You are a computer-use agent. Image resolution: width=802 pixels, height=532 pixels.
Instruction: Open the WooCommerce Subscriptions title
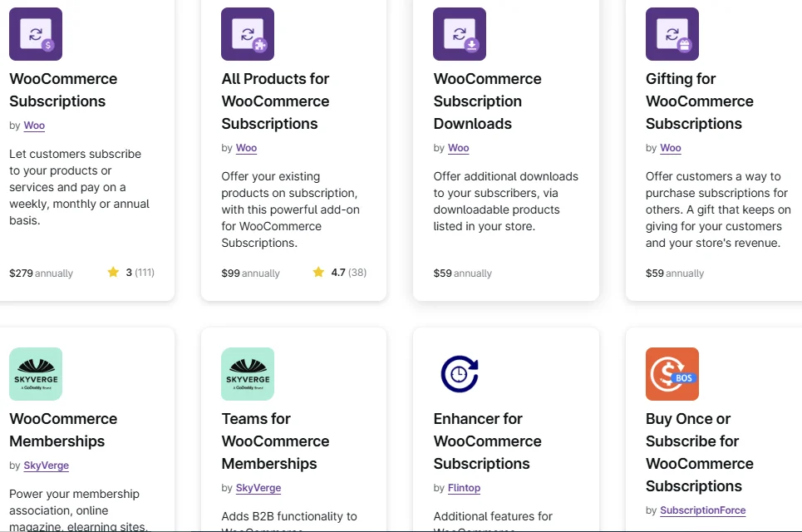pyautogui.click(x=63, y=90)
